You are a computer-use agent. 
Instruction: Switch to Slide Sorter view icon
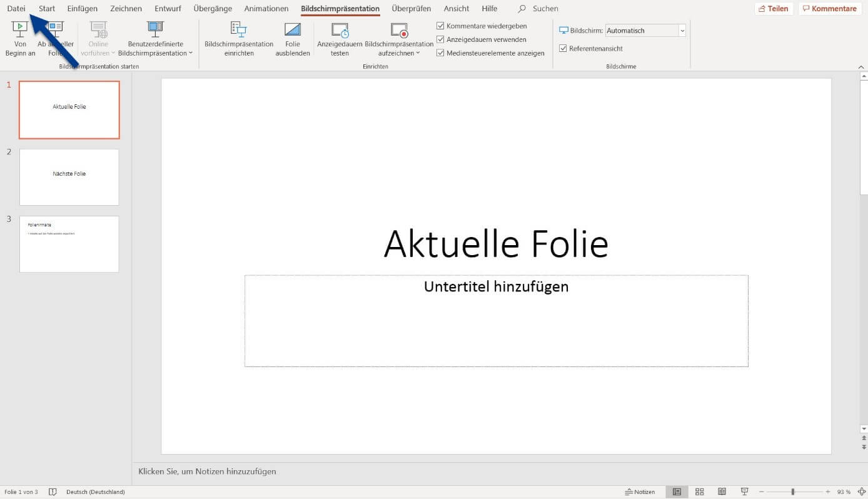700,492
